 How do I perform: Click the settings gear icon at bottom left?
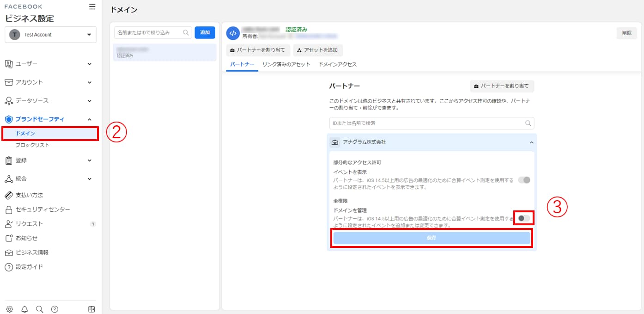pos(9,309)
